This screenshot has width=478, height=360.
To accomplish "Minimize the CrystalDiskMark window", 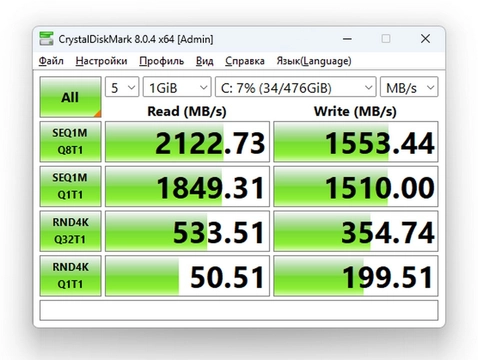I will click(x=347, y=39).
